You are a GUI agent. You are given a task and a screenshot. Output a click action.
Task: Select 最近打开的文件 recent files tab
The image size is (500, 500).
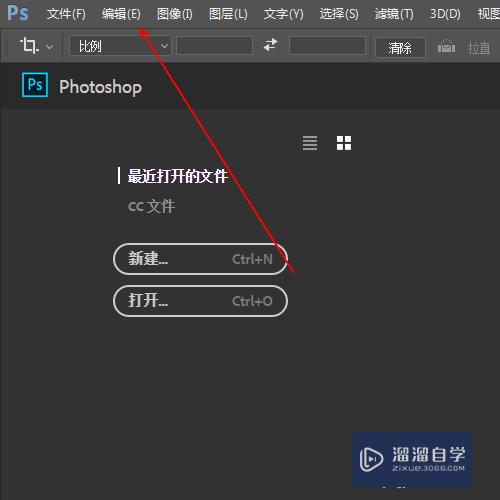[178, 176]
